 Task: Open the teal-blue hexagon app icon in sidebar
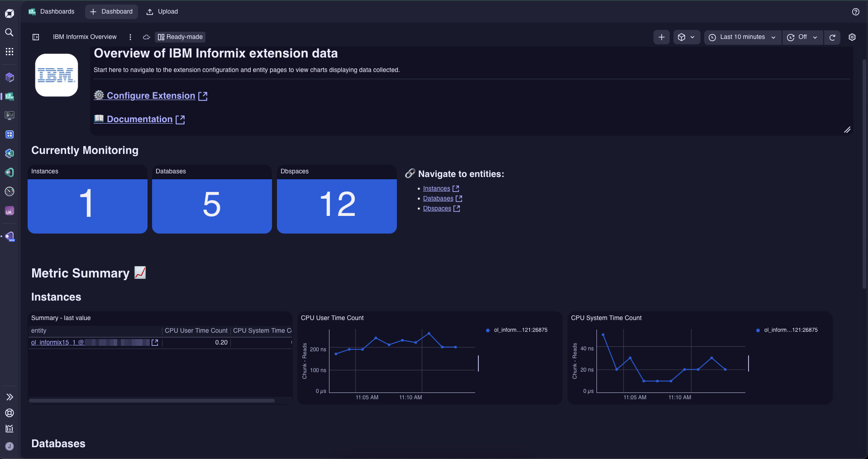pyautogui.click(x=10, y=153)
